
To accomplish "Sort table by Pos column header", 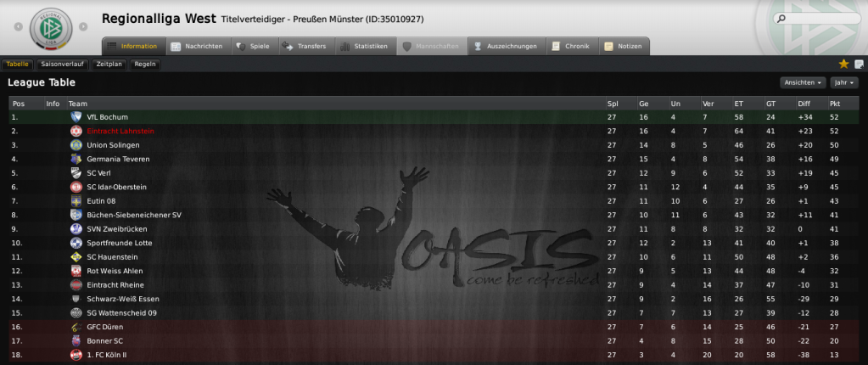I will pyautogui.click(x=19, y=104).
